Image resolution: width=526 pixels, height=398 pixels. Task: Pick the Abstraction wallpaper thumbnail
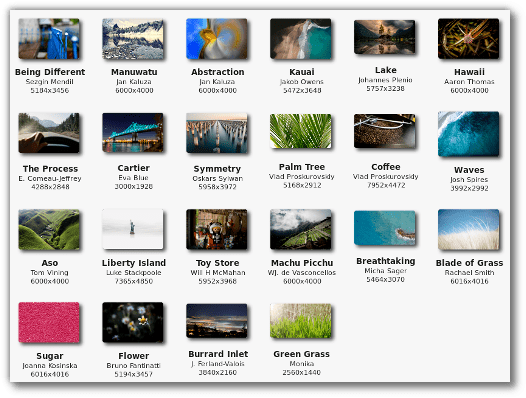point(217,39)
